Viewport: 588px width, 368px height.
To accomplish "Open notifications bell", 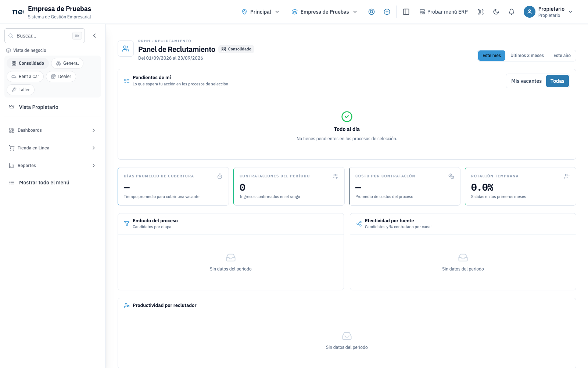I will point(512,12).
